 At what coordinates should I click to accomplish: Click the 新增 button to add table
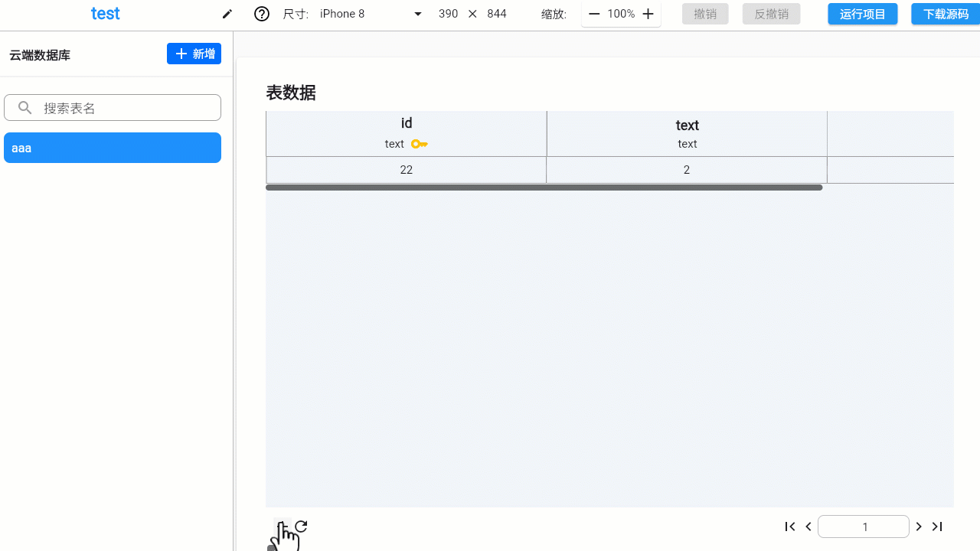194,54
